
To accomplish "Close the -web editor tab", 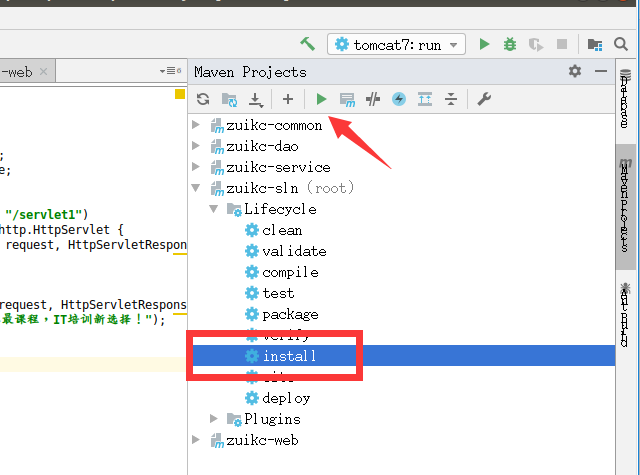I will (x=43, y=72).
